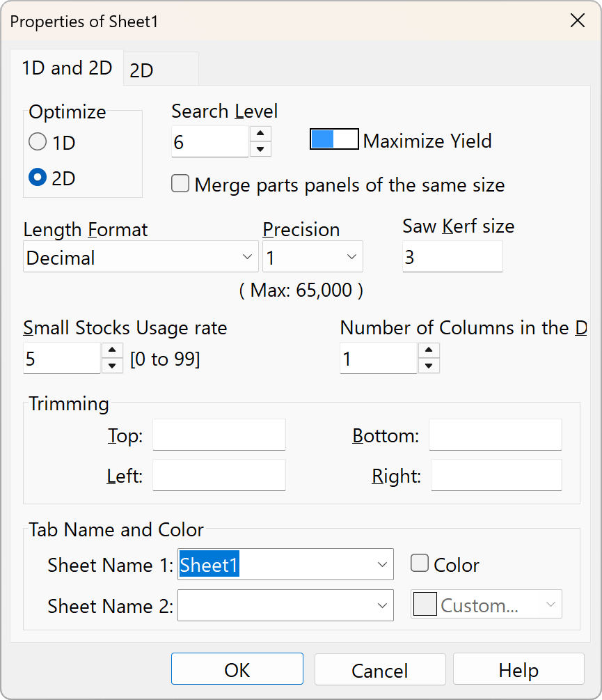Switch to the 2D tab
Image resolution: width=602 pixels, height=700 pixels.
142,70
